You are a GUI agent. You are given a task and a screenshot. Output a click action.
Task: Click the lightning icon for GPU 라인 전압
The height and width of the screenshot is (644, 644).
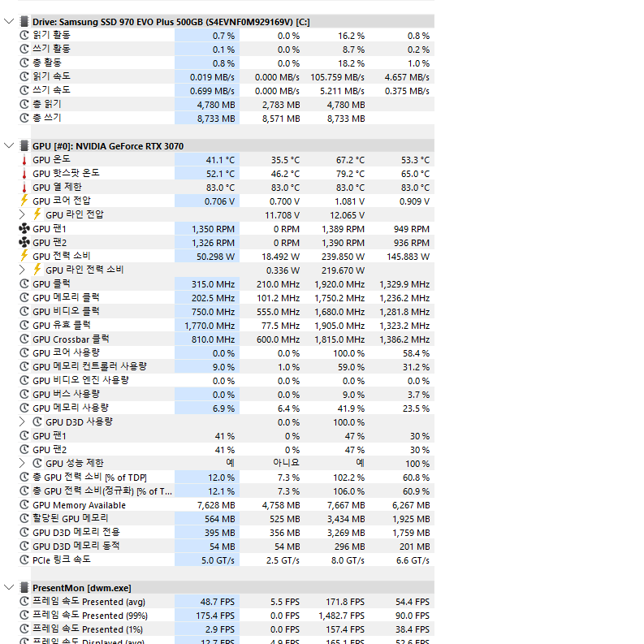(x=37, y=214)
